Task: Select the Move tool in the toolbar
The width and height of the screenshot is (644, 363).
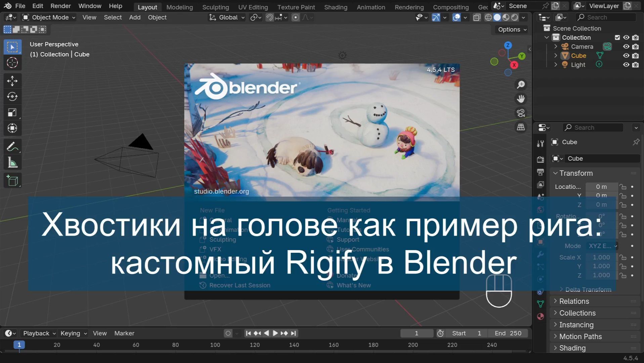Action: pos(12,81)
